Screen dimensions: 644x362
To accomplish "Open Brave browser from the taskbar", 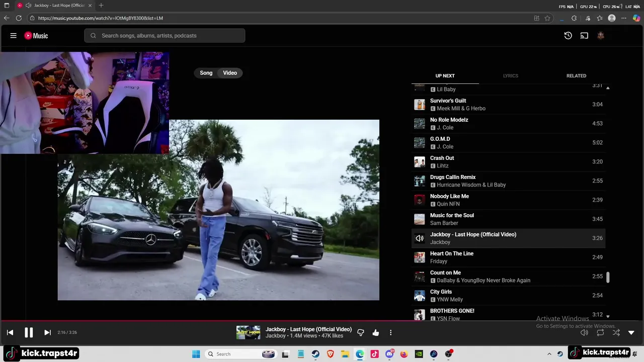I will (330, 354).
